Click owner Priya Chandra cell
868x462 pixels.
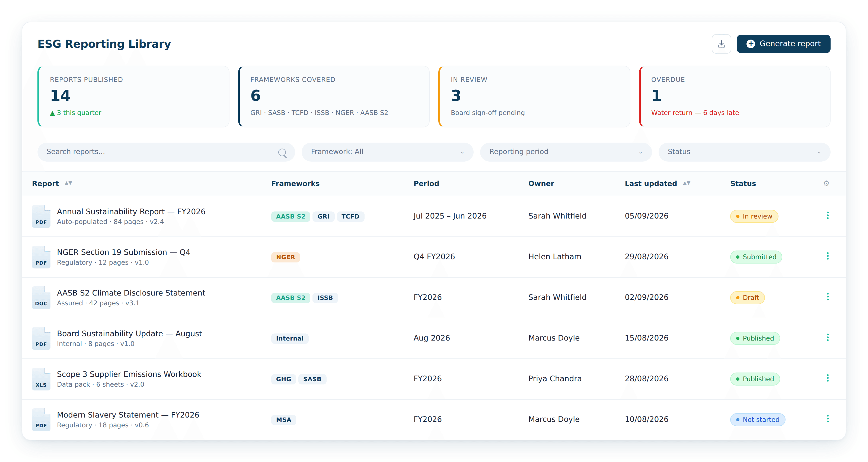tap(555, 378)
